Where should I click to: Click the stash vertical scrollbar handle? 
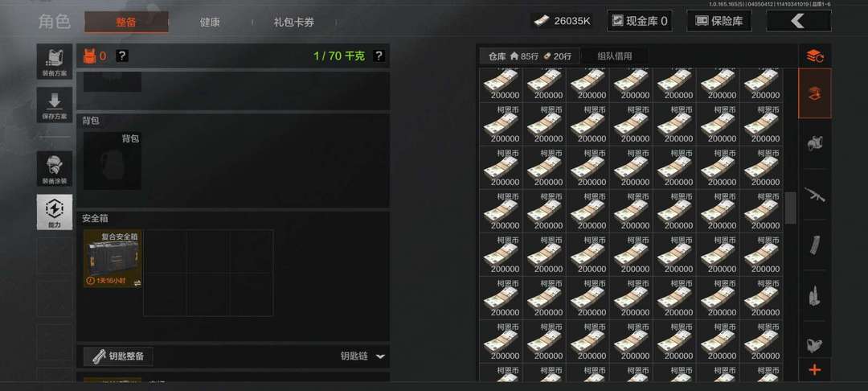point(791,208)
